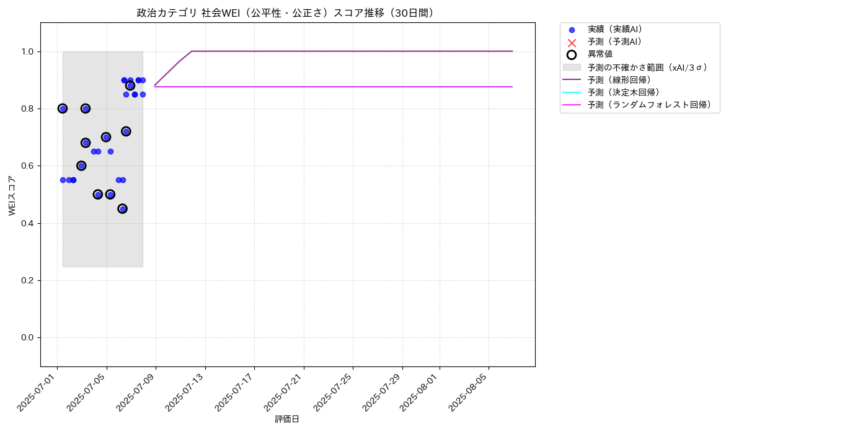
Task: Click y-axis tick value 0.0
Action: coord(27,337)
